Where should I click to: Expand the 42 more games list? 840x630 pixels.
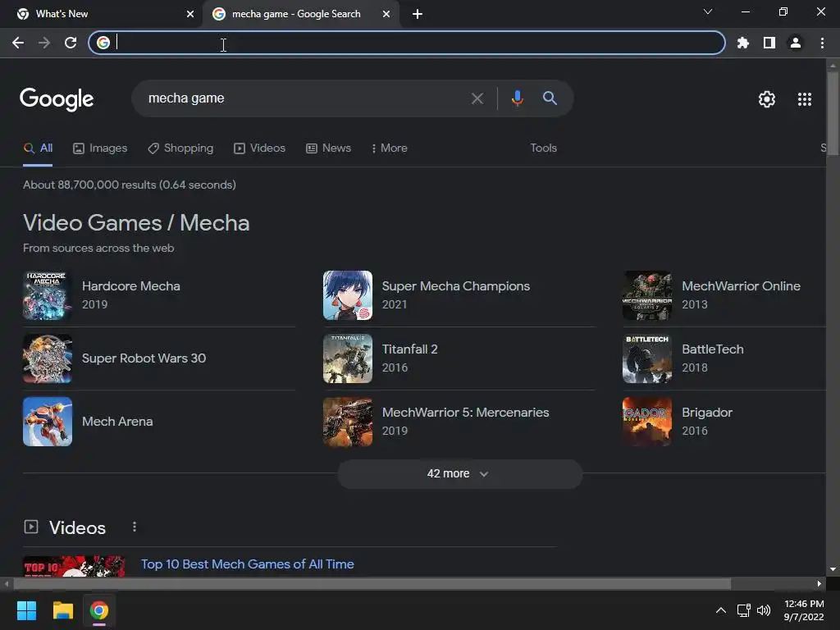point(459,473)
